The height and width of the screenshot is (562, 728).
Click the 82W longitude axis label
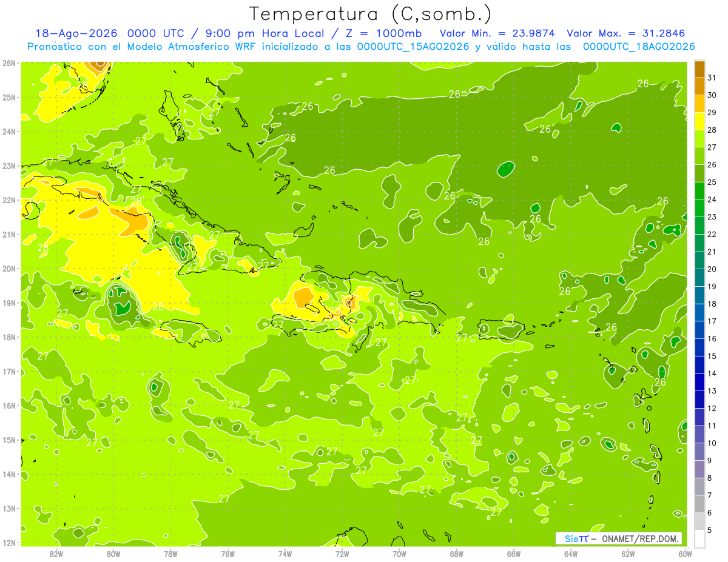click(x=56, y=554)
